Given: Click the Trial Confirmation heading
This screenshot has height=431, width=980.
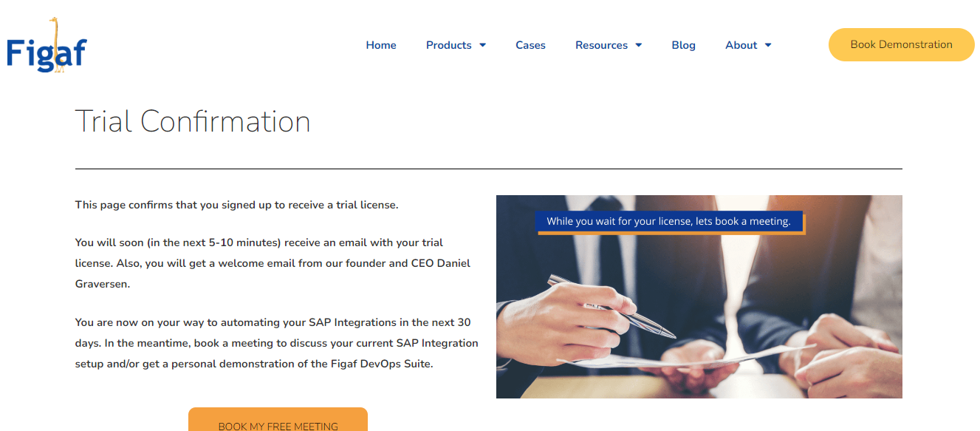Looking at the screenshot, I should 193,121.
